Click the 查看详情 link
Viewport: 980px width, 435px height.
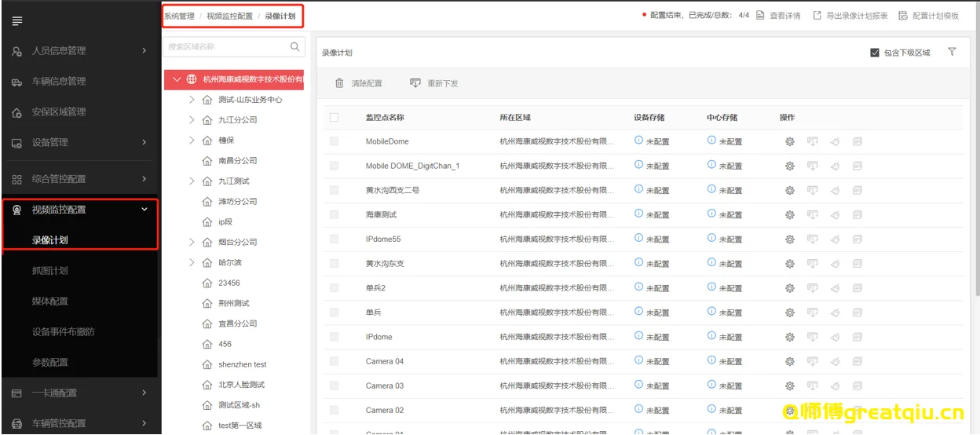[x=778, y=16]
